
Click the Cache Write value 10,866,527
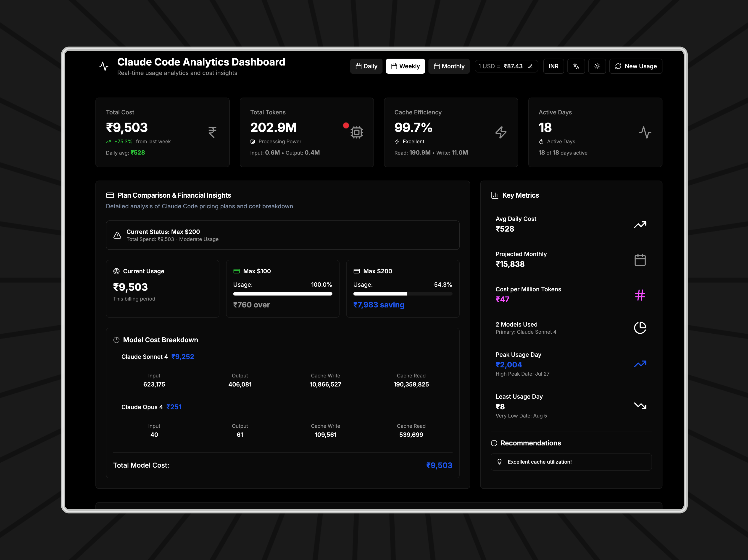[325, 384]
